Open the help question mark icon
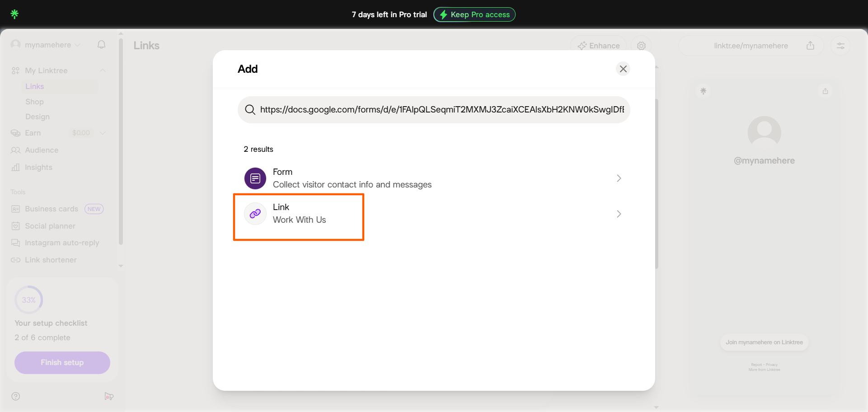 [x=16, y=396]
